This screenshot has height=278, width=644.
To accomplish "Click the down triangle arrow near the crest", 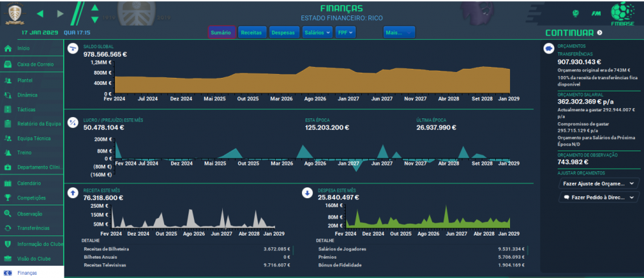I will [x=95, y=19].
